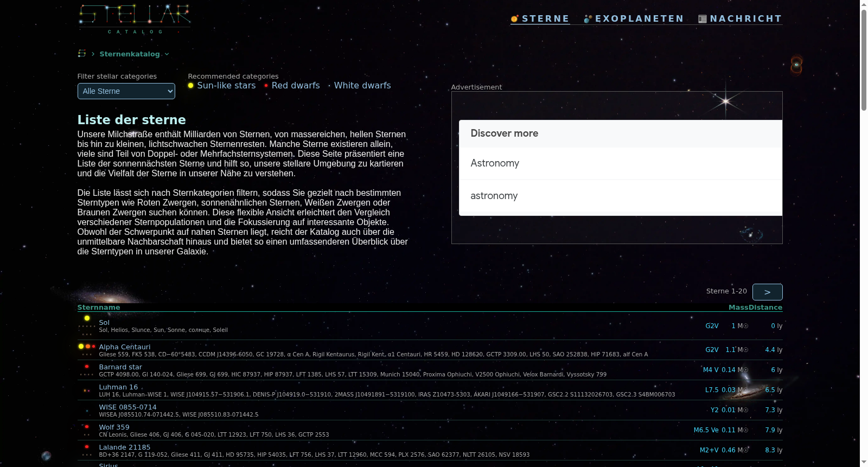Click the yellow dot before Sun-like stars
Image resolution: width=868 pixels, height=467 pixels.
pos(191,86)
